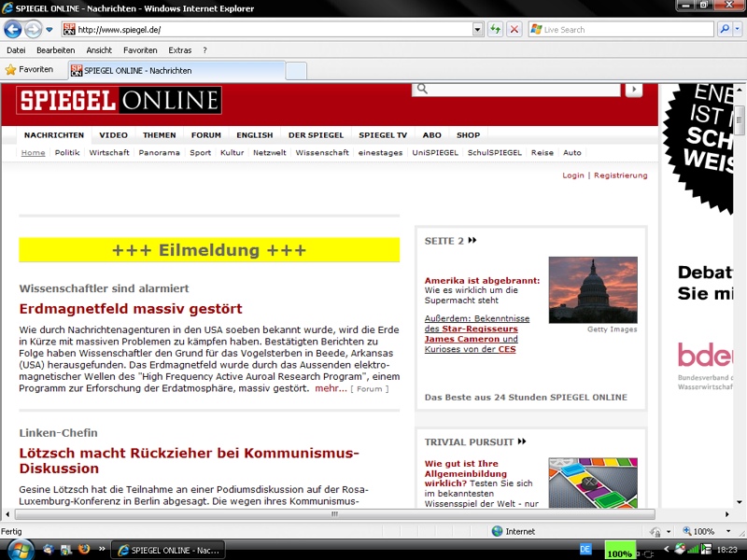Click the site search field in the red header
747x560 pixels.
pos(516,89)
